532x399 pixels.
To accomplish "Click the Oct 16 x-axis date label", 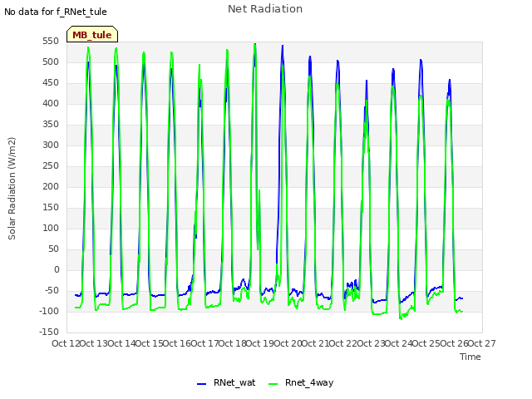I will (176, 343).
